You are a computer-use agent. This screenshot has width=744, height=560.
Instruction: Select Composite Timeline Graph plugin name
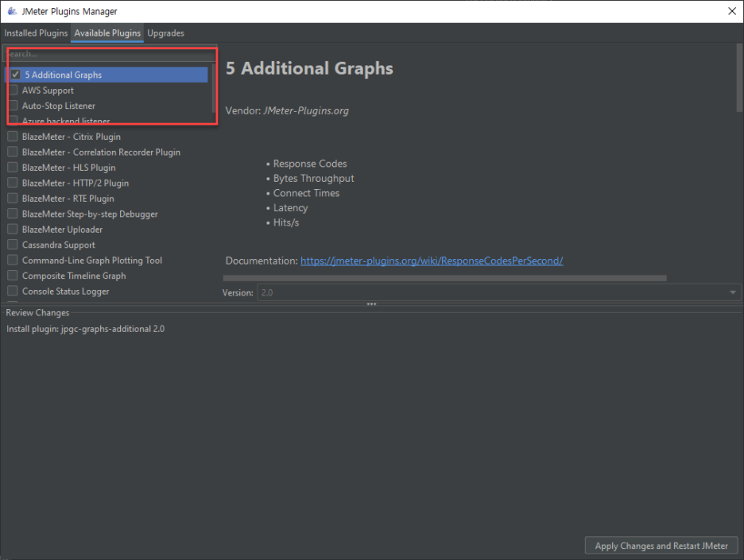click(74, 276)
